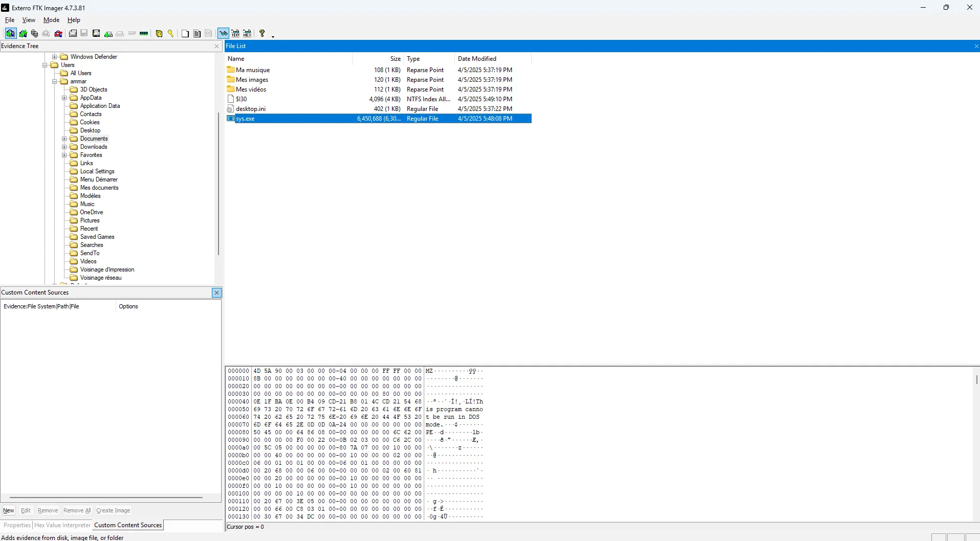The height and width of the screenshot is (541, 980).
Task: Open the Mode menu
Action: point(51,20)
